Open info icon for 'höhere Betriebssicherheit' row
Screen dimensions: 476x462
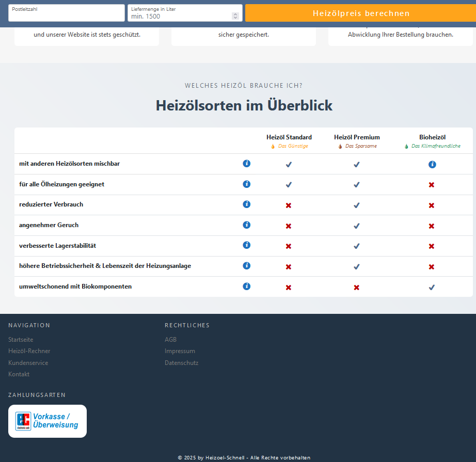[x=246, y=266]
